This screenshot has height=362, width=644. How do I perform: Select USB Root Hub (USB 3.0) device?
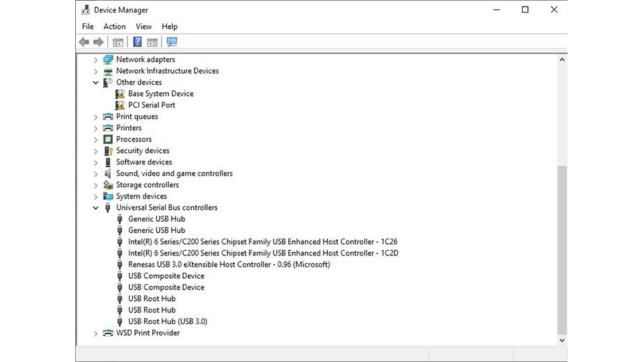168,322
